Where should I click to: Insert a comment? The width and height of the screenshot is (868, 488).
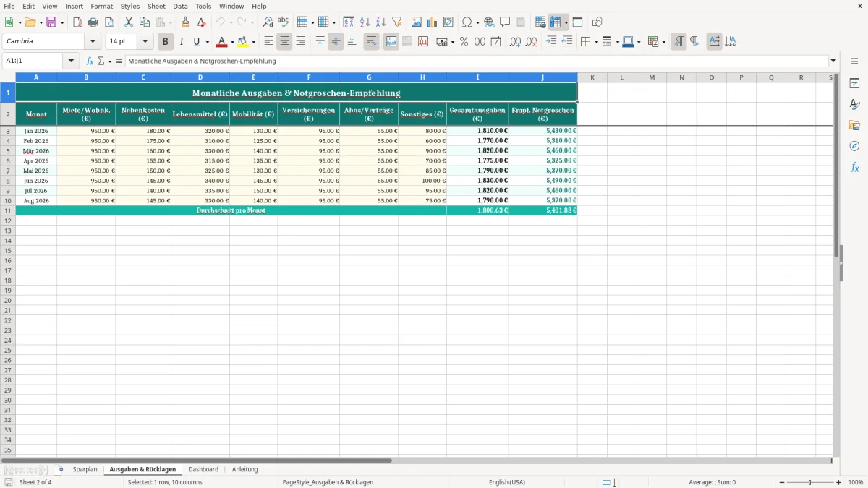[x=505, y=22]
